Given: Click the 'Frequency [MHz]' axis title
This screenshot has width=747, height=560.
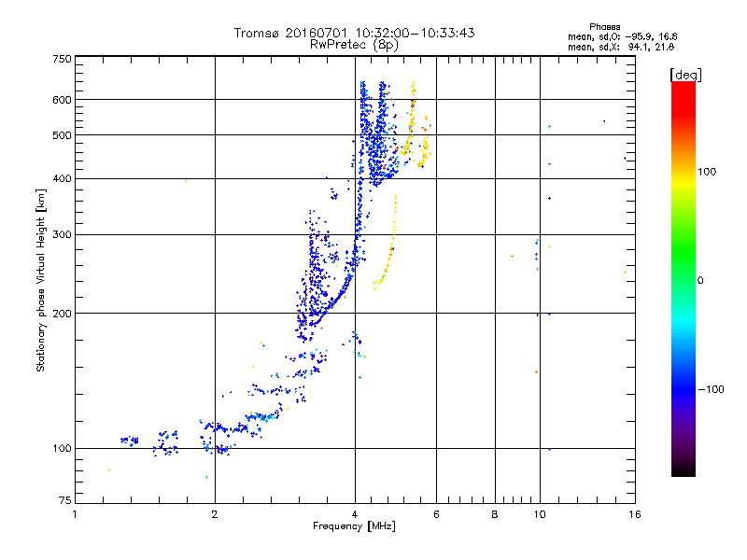Looking at the screenshot, I should point(354,526).
